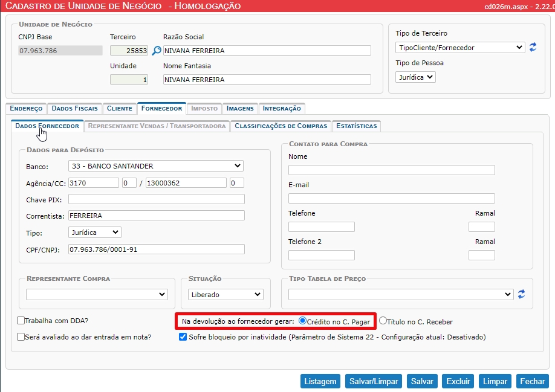Open the Tipo dropdown showing Jurídica in Dados para Depósito
555x392 pixels.
pyautogui.click(x=94, y=232)
